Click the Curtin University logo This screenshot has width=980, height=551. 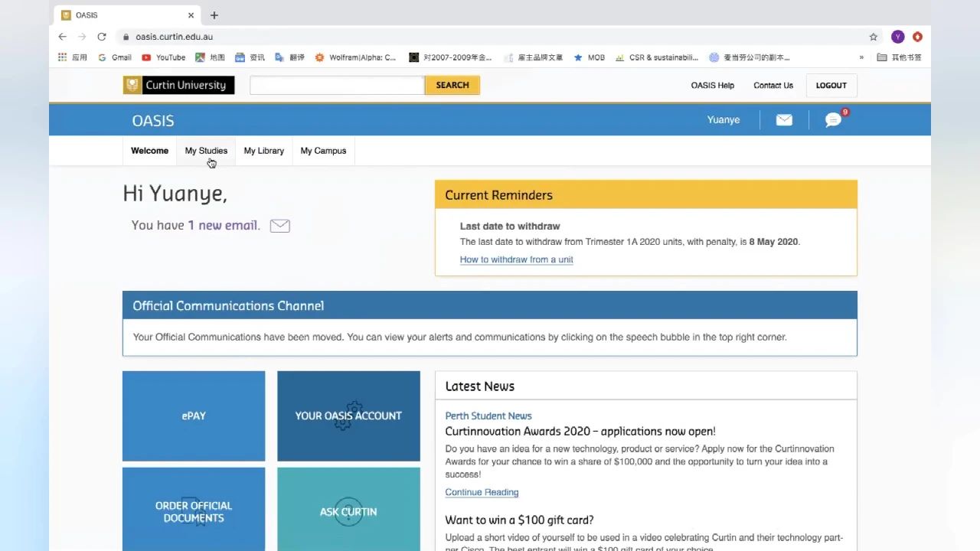pyautogui.click(x=178, y=85)
